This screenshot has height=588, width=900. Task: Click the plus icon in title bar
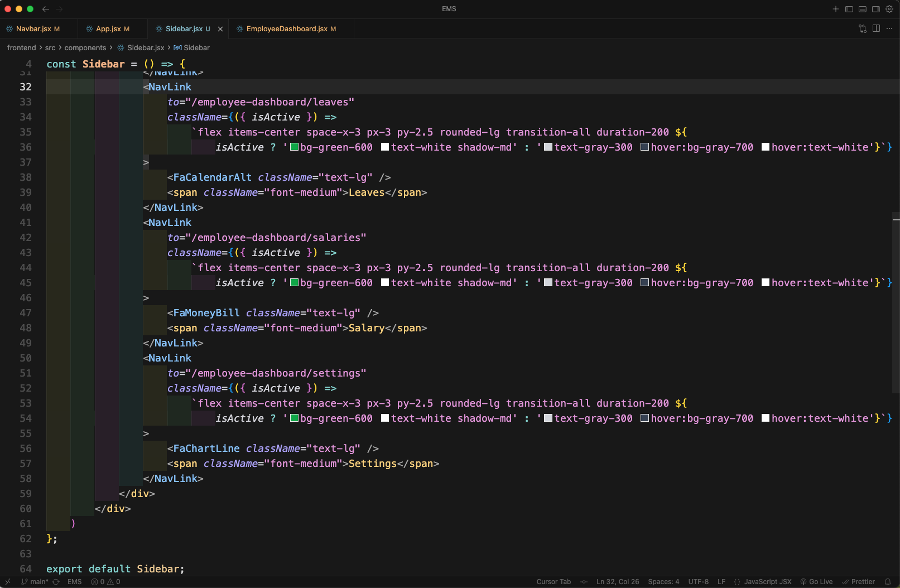point(835,9)
